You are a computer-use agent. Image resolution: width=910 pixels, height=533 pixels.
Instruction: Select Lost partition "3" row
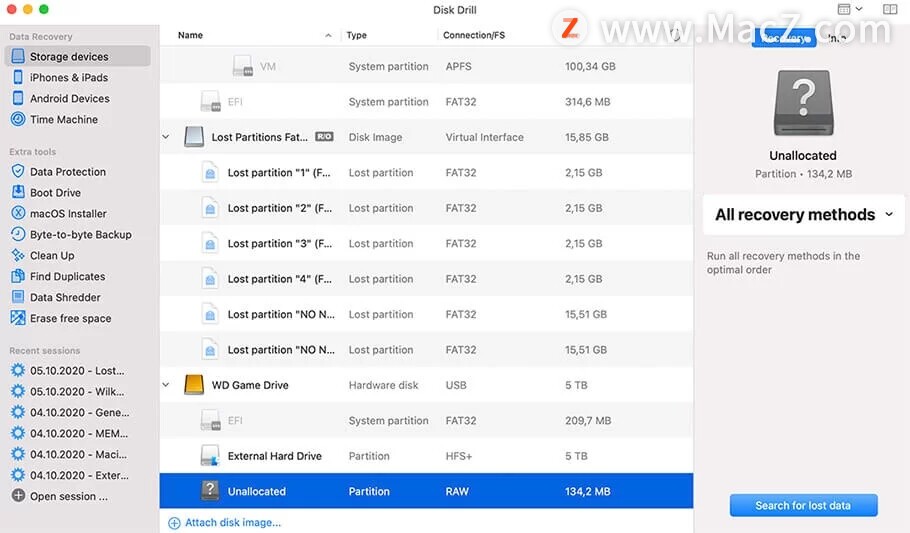427,243
